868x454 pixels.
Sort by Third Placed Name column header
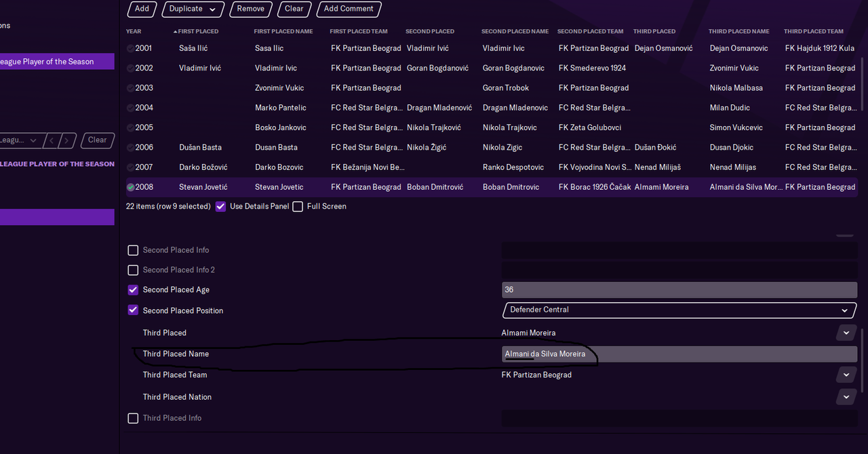739,31
